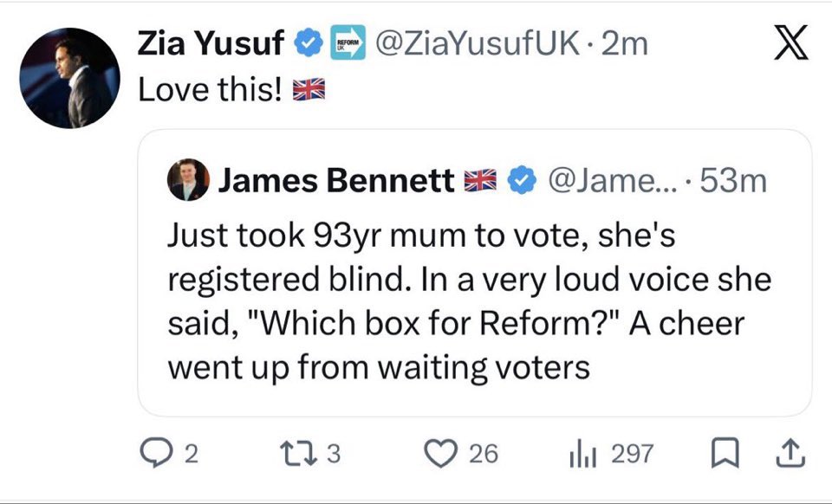
Task: Open Zia Yusuf's profile picture
Action: (x=69, y=84)
